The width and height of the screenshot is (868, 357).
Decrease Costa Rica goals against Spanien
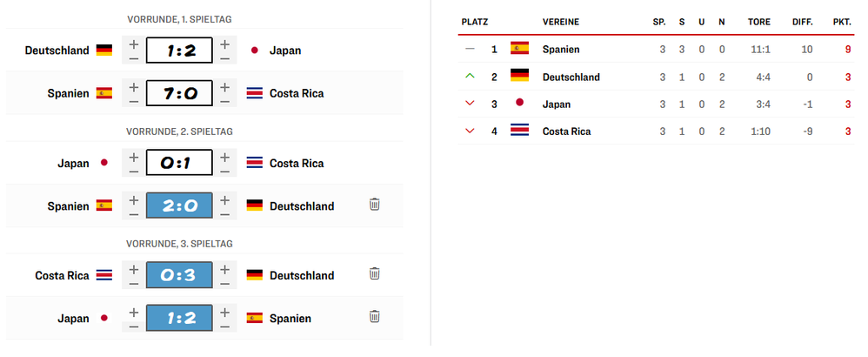coord(225,101)
